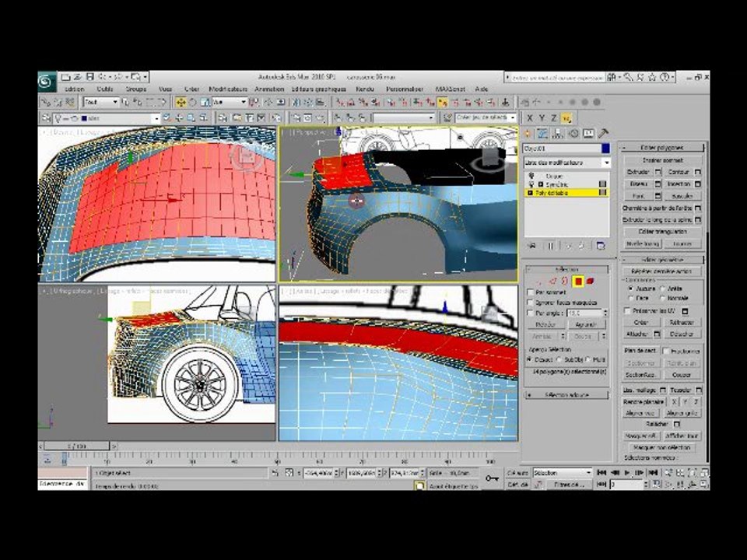This screenshot has height=560, width=747.
Task: Open the Edition menu
Action: pos(74,89)
